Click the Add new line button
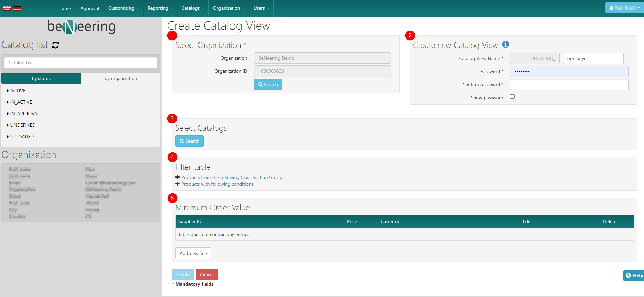 [x=193, y=253]
